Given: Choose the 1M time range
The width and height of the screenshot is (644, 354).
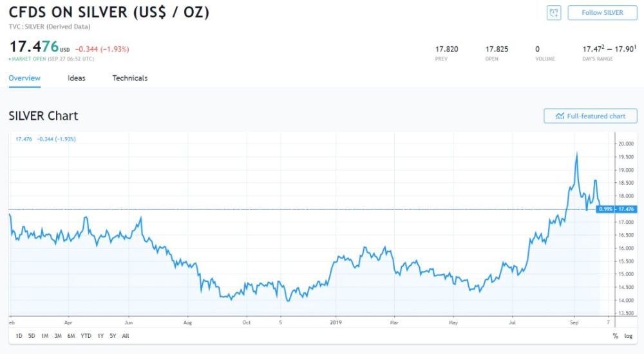Looking at the screenshot, I should [44, 336].
